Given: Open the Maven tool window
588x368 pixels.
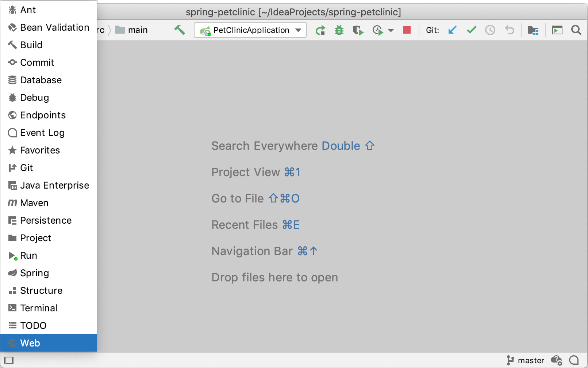Looking at the screenshot, I should point(49,203).
